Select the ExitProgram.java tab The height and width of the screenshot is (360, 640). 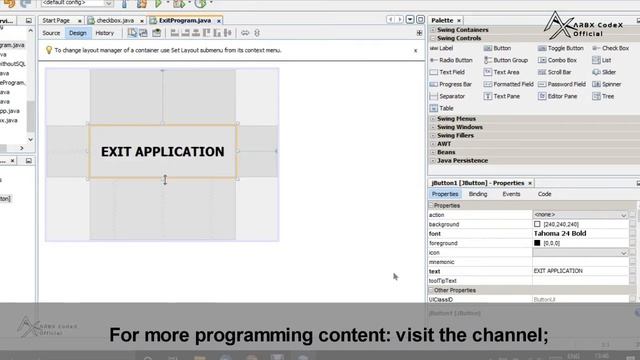tap(184, 20)
